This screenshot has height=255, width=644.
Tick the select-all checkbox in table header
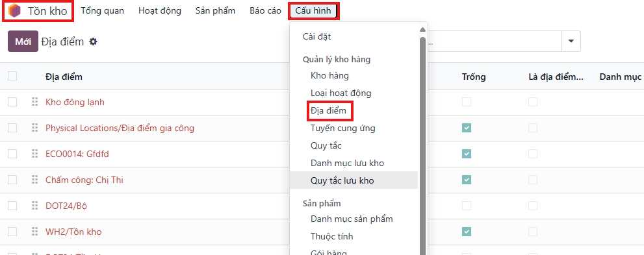click(12, 76)
